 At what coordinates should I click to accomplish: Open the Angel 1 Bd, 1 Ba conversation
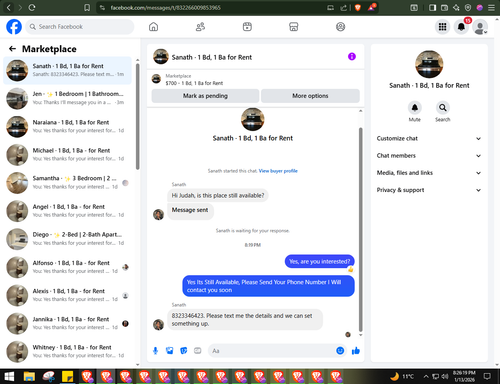[67, 211]
